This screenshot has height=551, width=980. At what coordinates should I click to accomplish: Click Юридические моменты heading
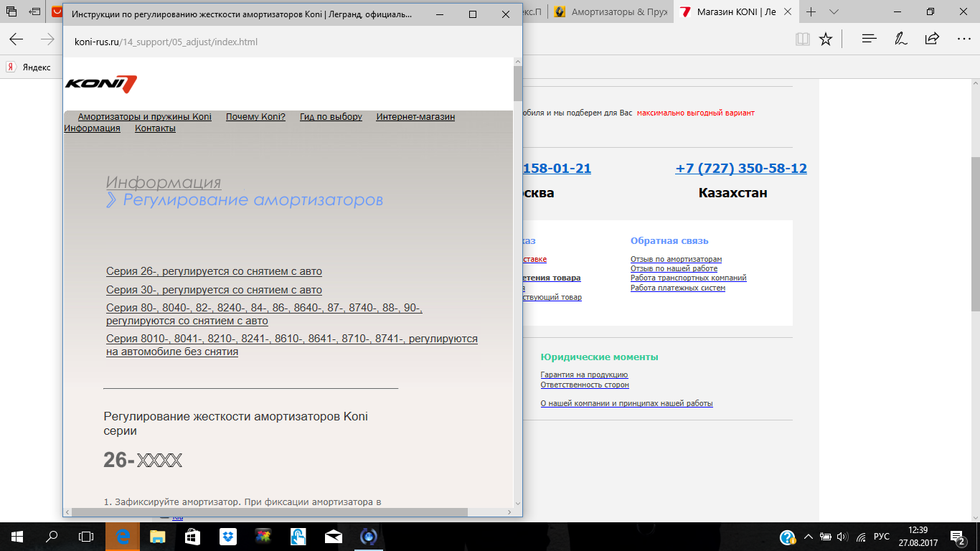point(599,357)
